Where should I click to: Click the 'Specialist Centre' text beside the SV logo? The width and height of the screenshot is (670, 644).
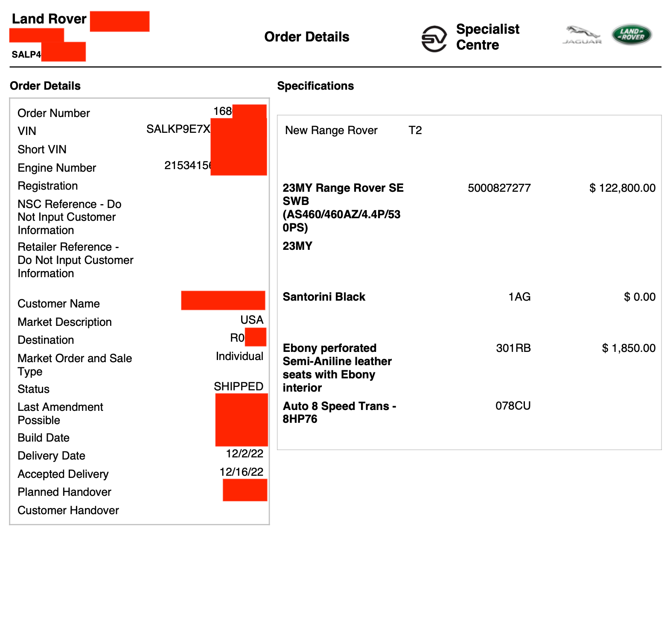[x=488, y=37]
